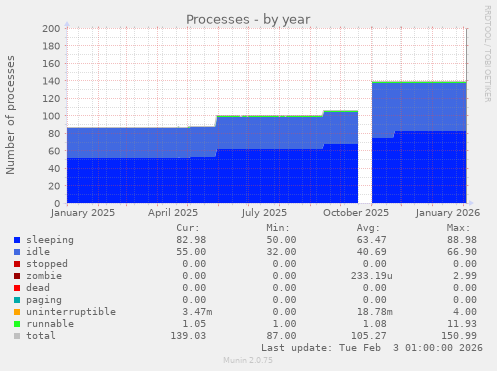
Task: Click uninterruptible current value 3.47m
Action: tap(197, 312)
